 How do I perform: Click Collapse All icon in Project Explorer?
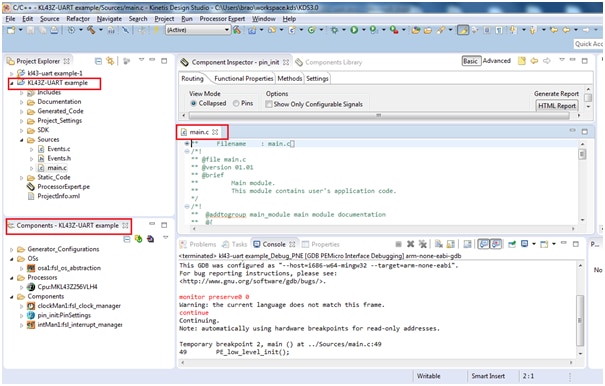[98, 61]
